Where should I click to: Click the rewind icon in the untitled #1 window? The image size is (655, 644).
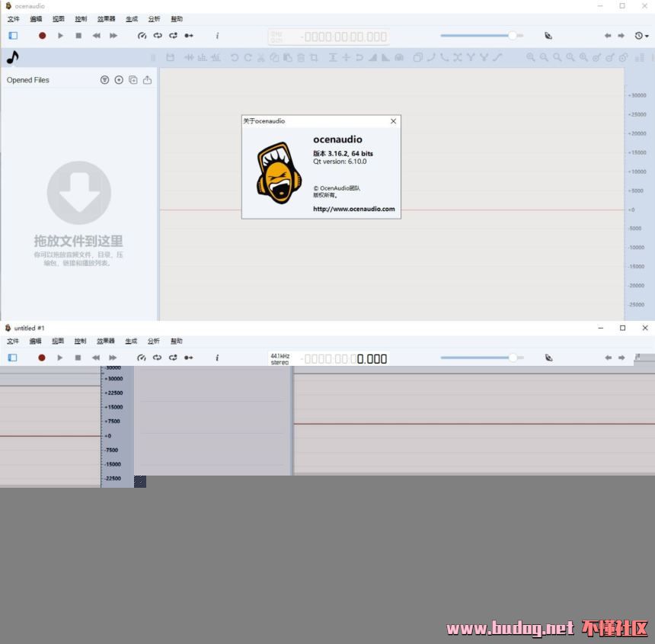pyautogui.click(x=96, y=357)
